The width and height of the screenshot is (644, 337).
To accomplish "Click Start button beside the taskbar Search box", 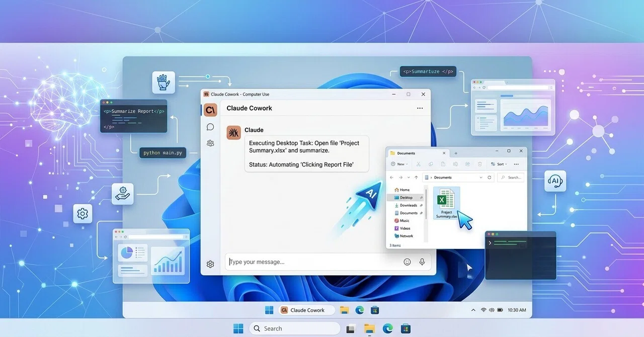I will click(238, 328).
